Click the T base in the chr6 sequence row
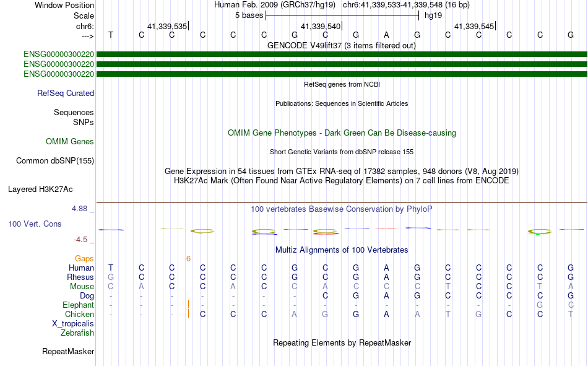 click(x=111, y=35)
